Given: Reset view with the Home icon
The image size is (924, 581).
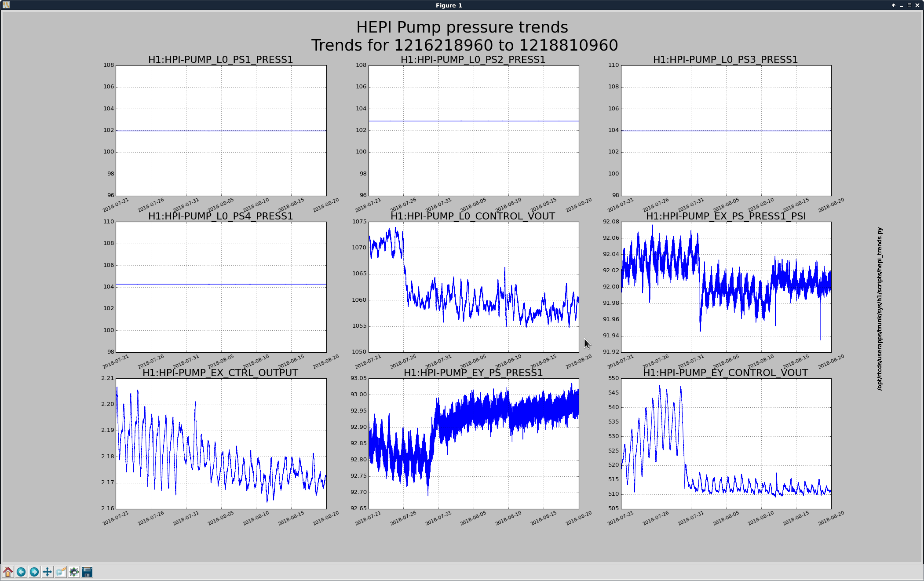Looking at the screenshot, I should pos(8,572).
